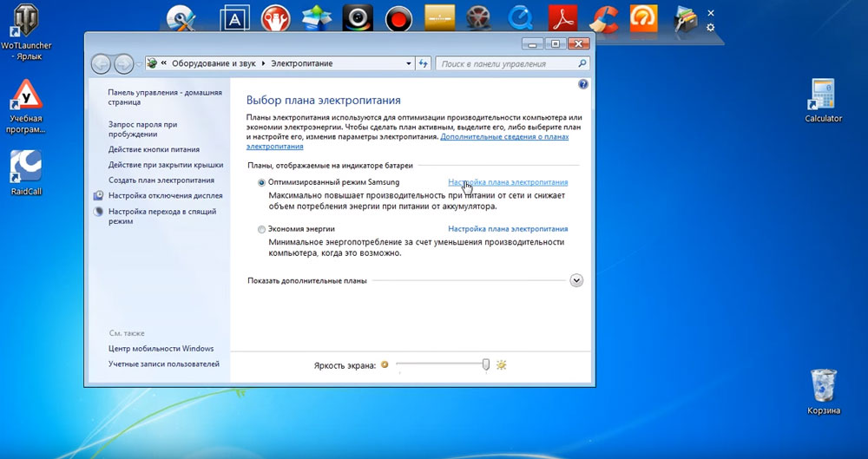Click the « breadcrumb chevron in address bar

(x=164, y=63)
